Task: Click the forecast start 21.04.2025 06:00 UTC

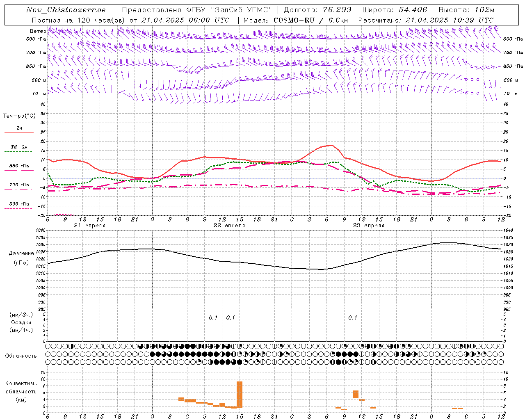Action: pos(185,20)
